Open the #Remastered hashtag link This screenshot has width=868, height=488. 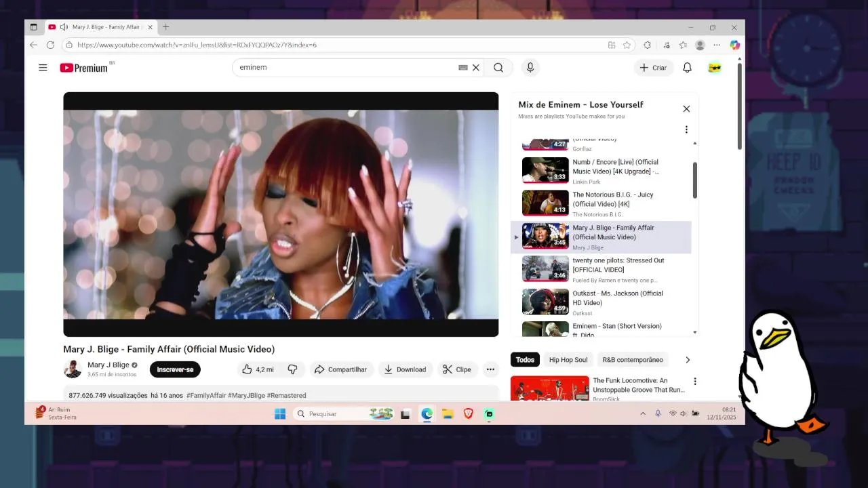(x=287, y=396)
